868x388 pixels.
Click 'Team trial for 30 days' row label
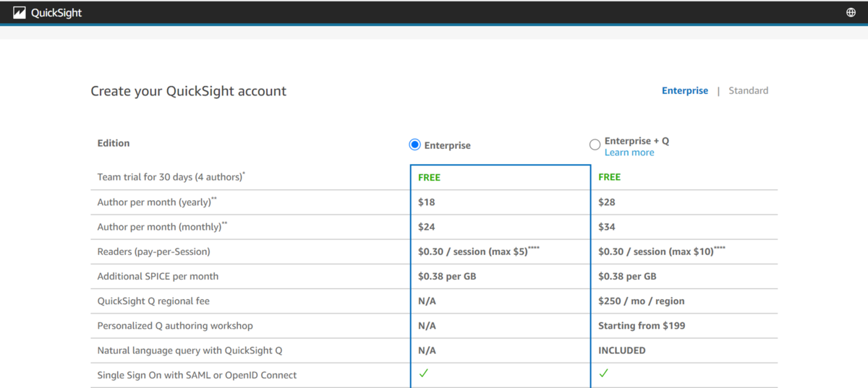(x=171, y=177)
